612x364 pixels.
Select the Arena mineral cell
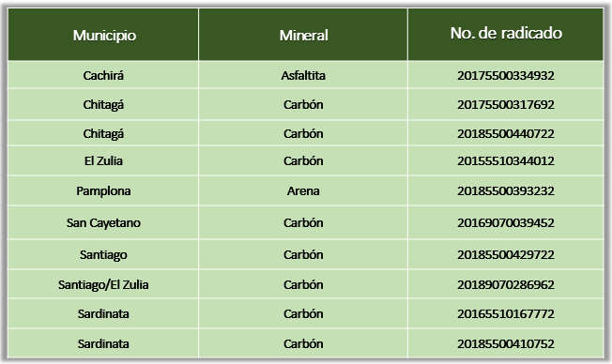(303, 190)
